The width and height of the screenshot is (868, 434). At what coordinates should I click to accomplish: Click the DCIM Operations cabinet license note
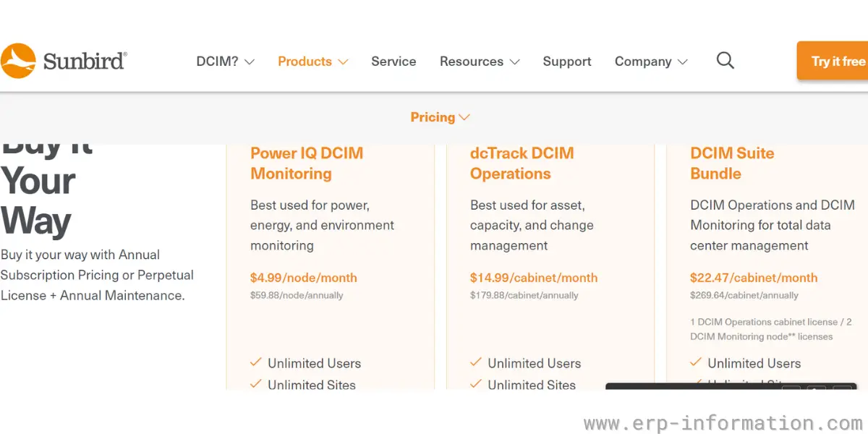tap(770, 329)
